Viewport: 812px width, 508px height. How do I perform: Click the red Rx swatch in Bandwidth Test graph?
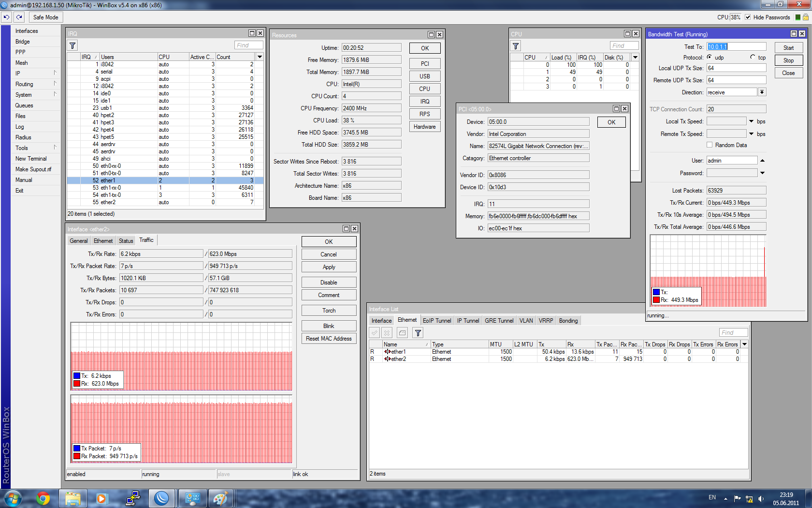point(656,300)
